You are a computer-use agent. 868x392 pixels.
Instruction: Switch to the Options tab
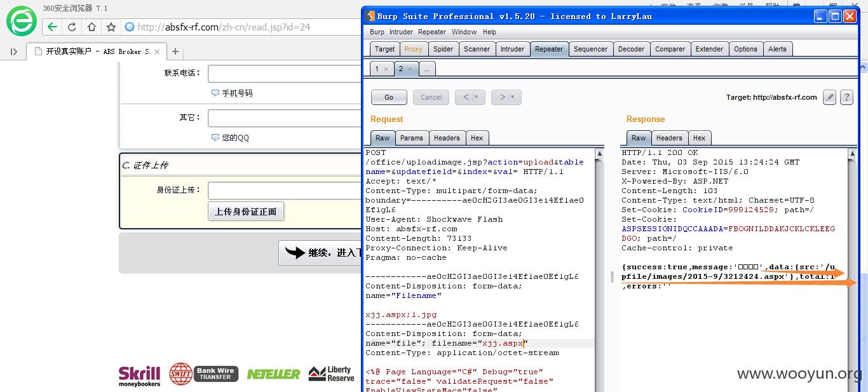coord(745,49)
